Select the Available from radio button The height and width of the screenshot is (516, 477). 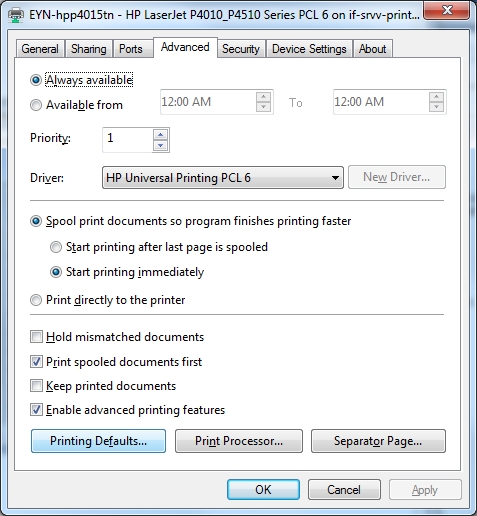coord(36,105)
